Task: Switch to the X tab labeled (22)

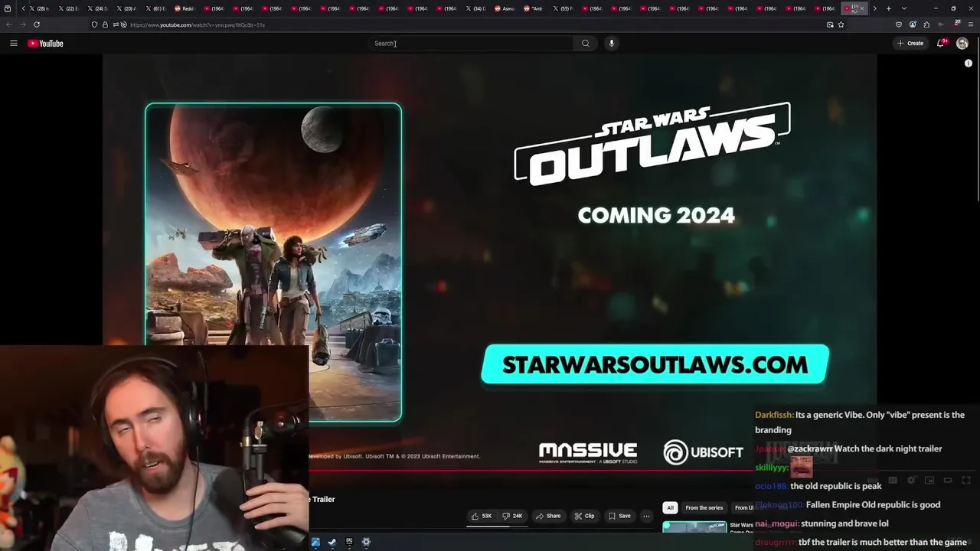Action: (69, 8)
